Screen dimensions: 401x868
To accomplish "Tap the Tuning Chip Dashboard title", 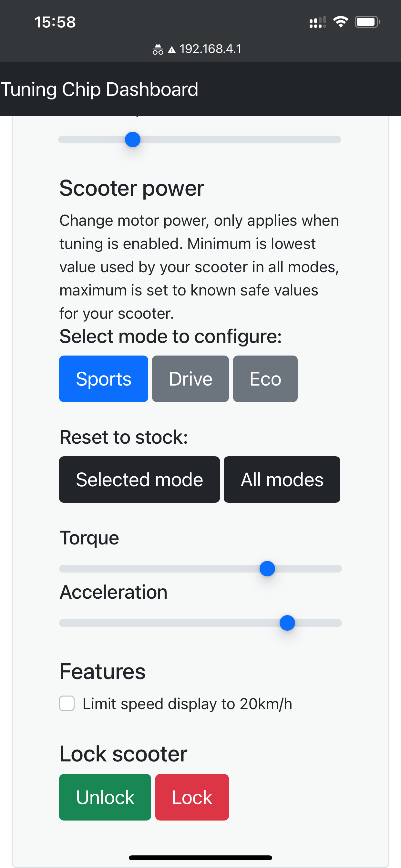I will (x=99, y=89).
